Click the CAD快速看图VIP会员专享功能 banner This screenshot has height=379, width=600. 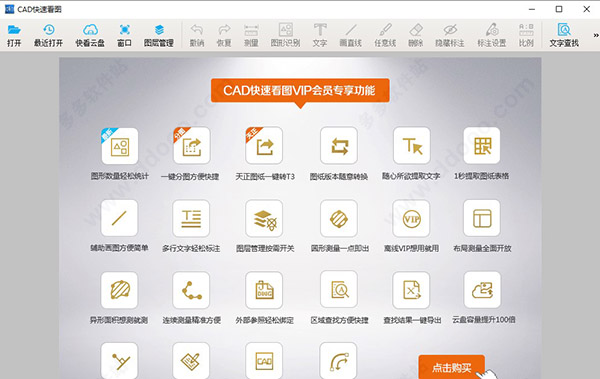click(300, 90)
